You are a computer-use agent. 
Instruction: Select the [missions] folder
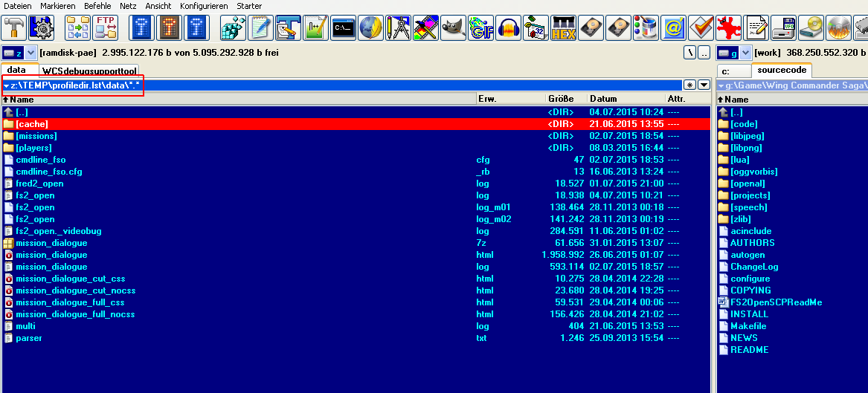coord(36,136)
